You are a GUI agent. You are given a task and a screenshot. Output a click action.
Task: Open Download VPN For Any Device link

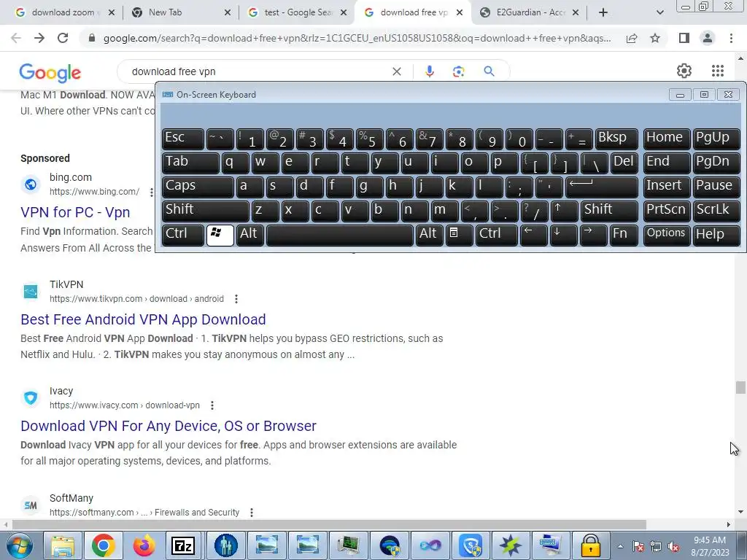click(169, 426)
